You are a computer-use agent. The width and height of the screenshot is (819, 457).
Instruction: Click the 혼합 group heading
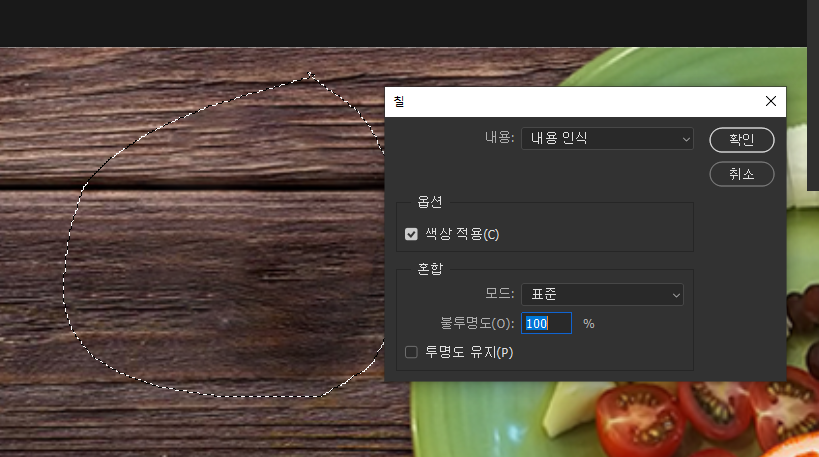coord(430,269)
